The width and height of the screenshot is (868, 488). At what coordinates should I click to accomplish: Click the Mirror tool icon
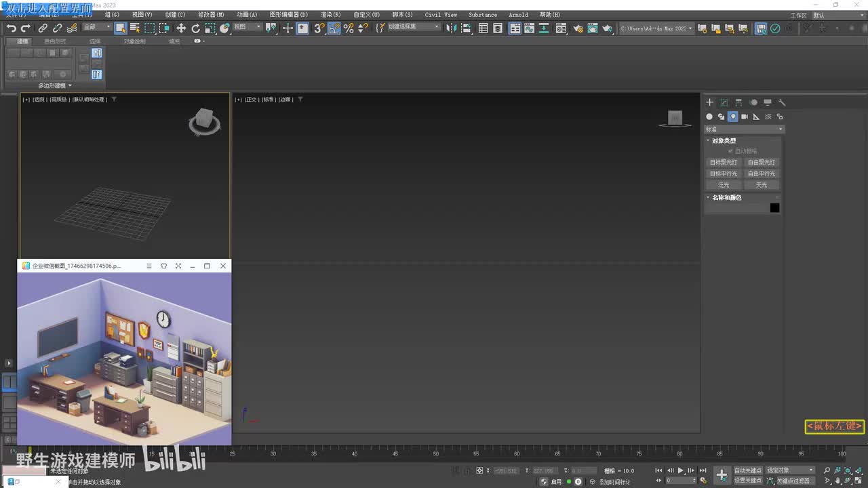click(x=452, y=28)
